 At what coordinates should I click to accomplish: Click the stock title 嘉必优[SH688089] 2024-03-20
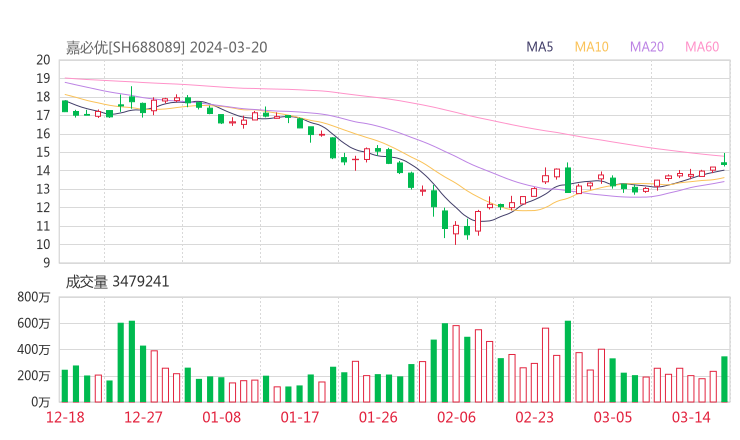[x=167, y=47]
